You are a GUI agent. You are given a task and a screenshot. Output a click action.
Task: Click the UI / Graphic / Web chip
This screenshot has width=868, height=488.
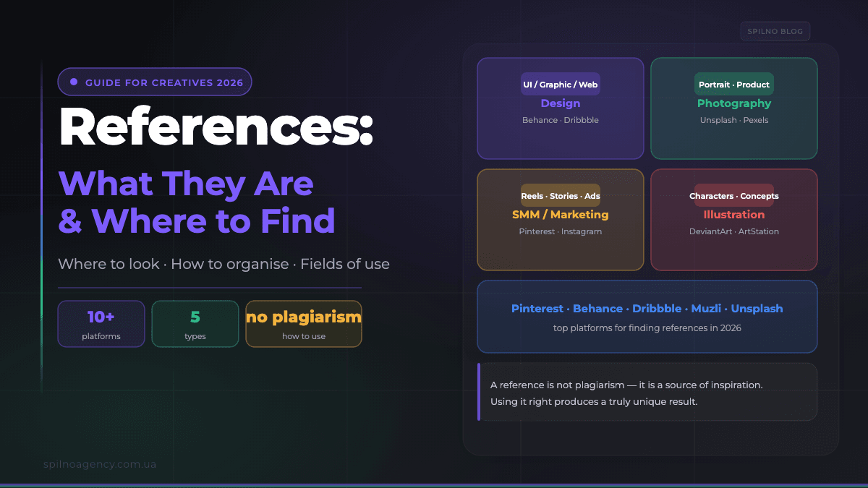561,85
